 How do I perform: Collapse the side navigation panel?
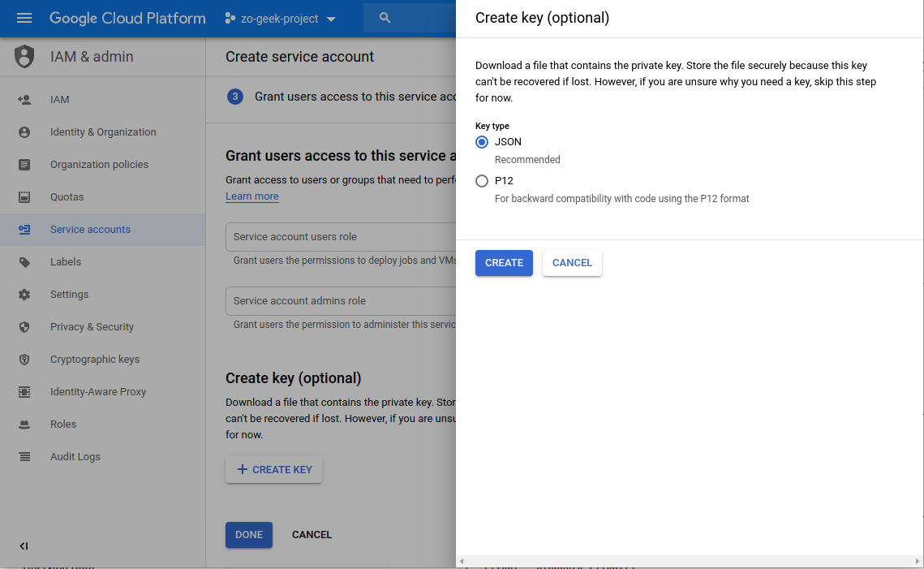point(24,546)
